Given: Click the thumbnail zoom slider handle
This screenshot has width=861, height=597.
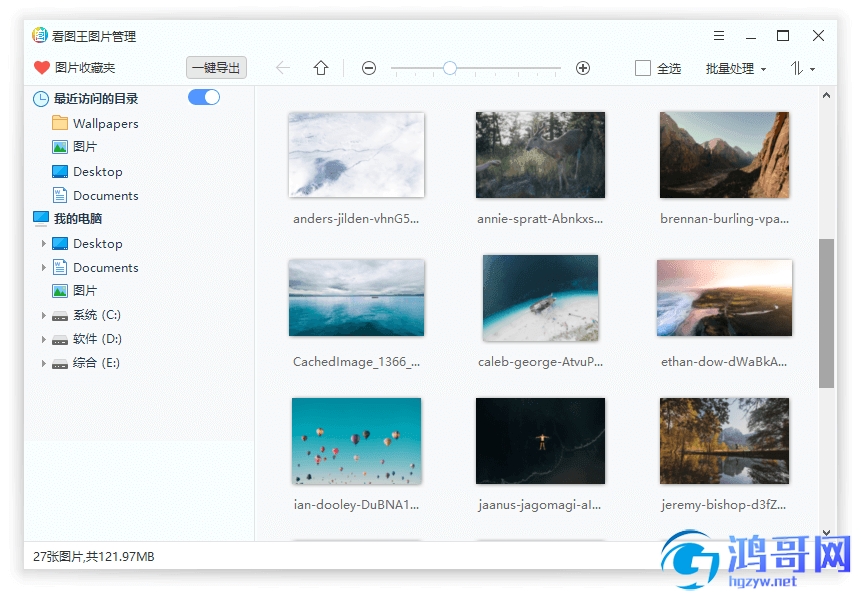Looking at the screenshot, I should click(450, 68).
